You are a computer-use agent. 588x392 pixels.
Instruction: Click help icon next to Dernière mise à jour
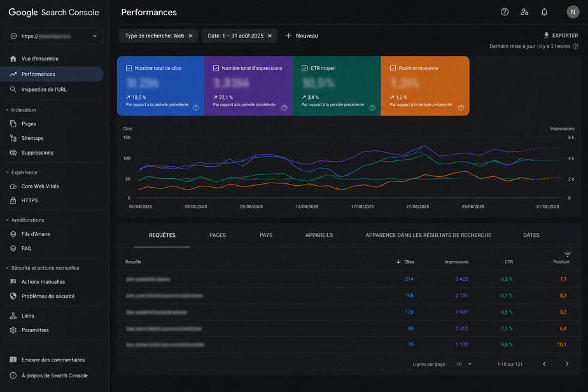pos(576,46)
